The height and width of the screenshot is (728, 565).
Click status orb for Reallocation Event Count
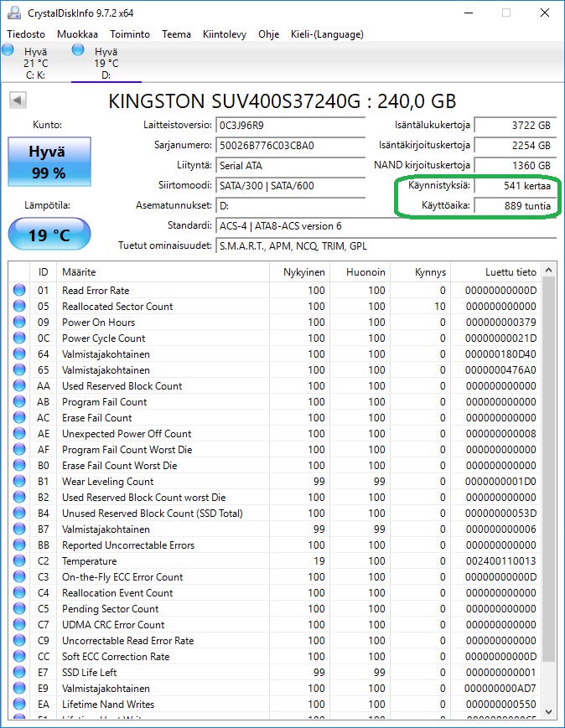tap(19, 592)
